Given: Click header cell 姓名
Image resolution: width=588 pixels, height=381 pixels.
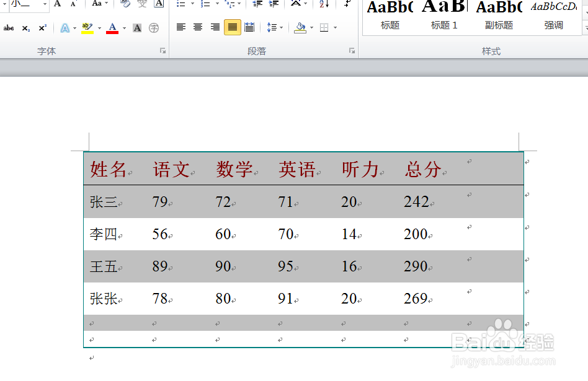Looking at the screenshot, I should coord(109,169).
